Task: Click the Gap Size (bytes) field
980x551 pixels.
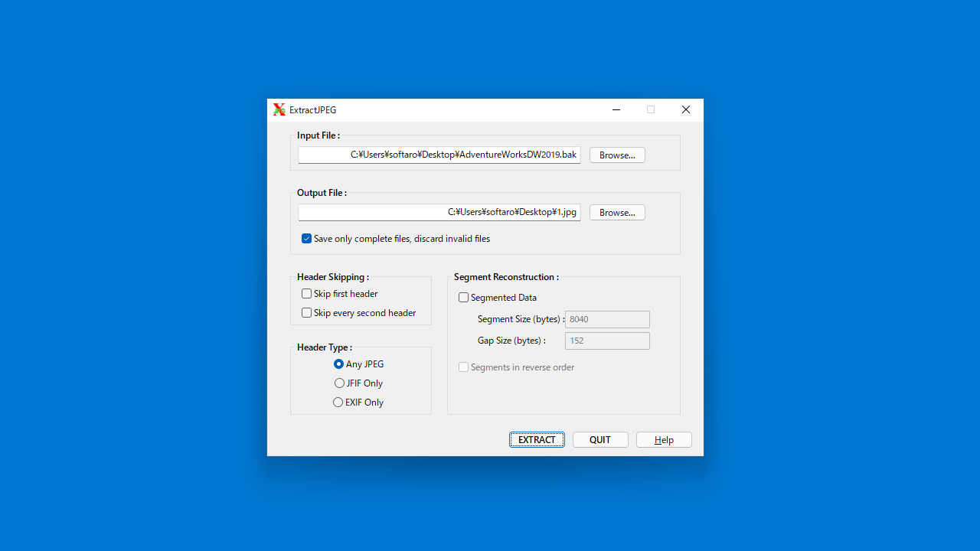Action: pyautogui.click(x=607, y=341)
